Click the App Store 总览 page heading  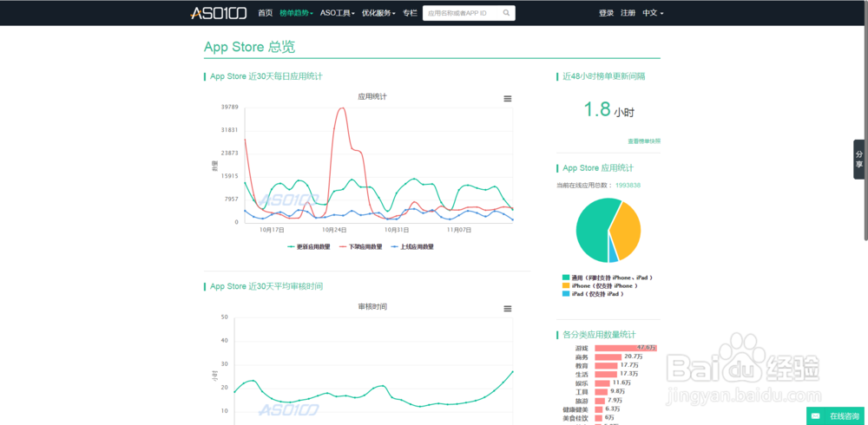250,47
